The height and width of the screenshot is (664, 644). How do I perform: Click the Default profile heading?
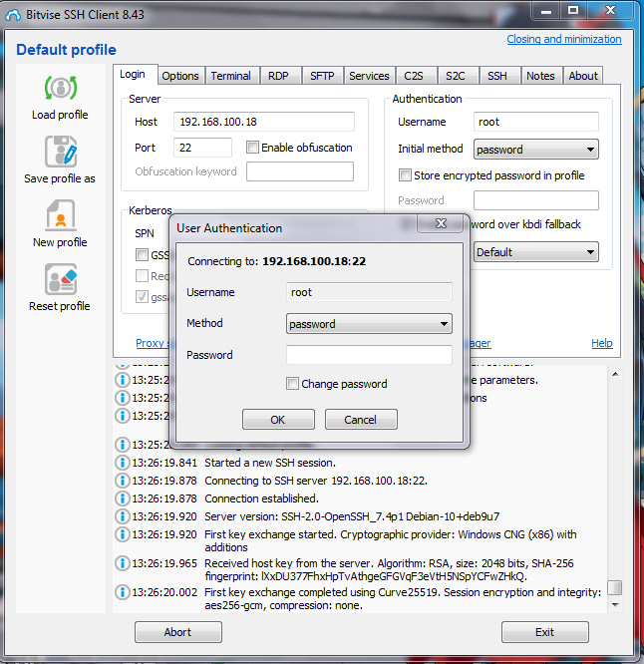(x=66, y=50)
